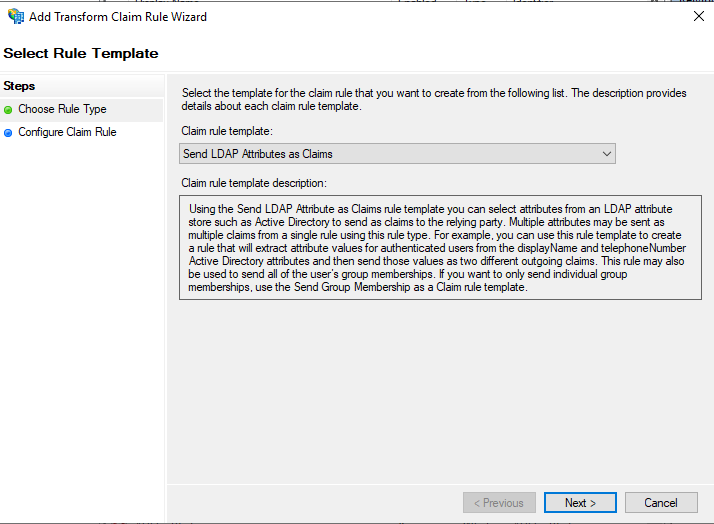The width and height of the screenshot is (714, 524).
Task: Click the introductory instruction text above the dropdown
Action: click(434, 99)
